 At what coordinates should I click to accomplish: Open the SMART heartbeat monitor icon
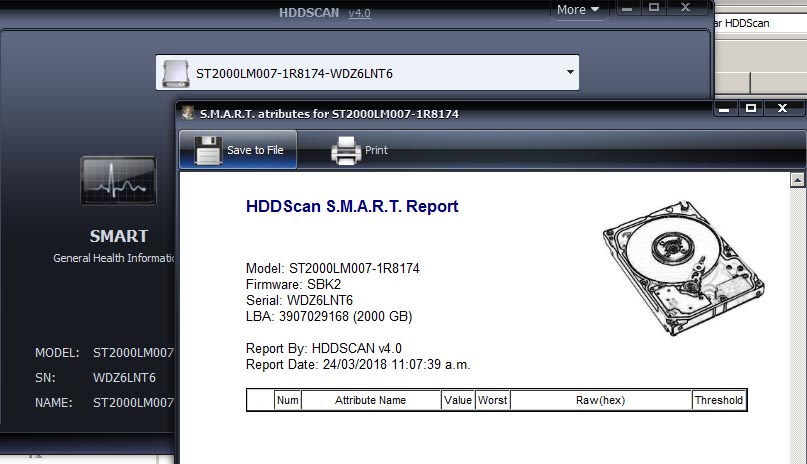(x=118, y=181)
